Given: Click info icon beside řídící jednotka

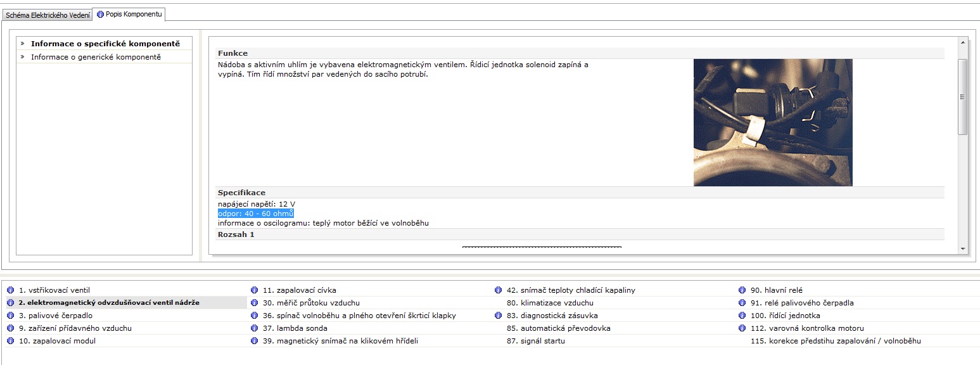Looking at the screenshot, I should (x=742, y=316).
